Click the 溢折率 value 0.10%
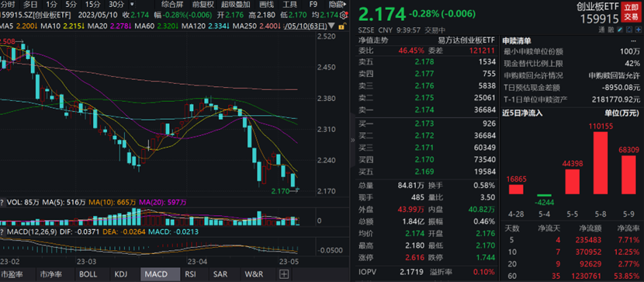This screenshot has width=644, height=282. tap(485, 271)
